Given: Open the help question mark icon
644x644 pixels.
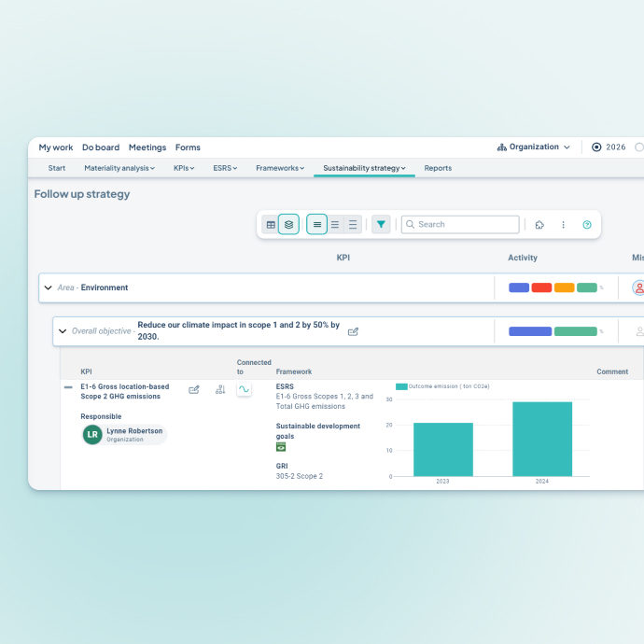Looking at the screenshot, I should [x=587, y=225].
